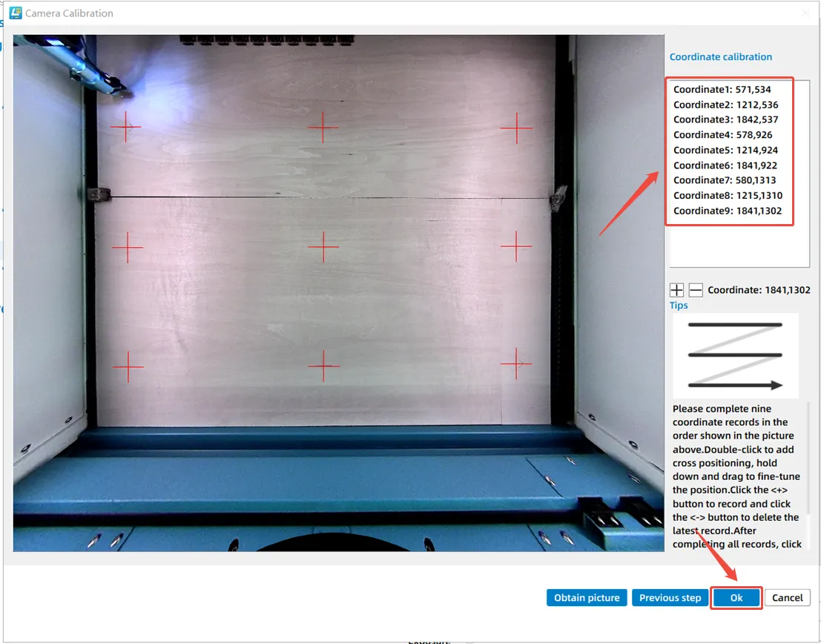
Task: Click the minus button to delete latest record
Action: point(696,290)
